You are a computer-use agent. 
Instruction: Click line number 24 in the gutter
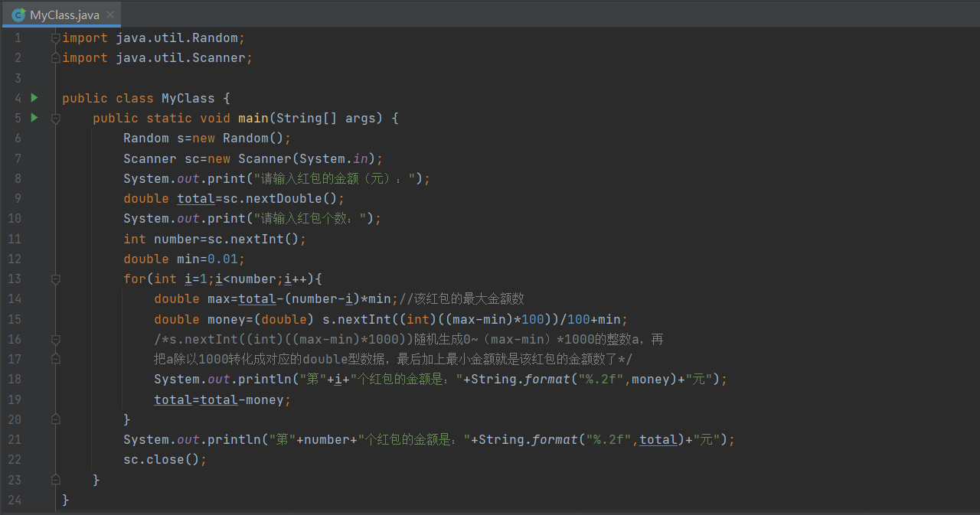(x=15, y=500)
